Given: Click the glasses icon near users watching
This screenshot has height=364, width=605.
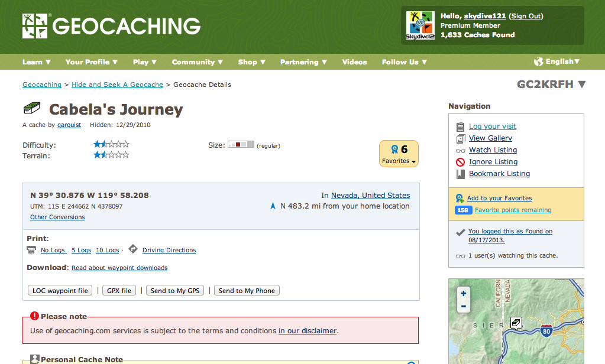Looking at the screenshot, I should click(x=460, y=256).
